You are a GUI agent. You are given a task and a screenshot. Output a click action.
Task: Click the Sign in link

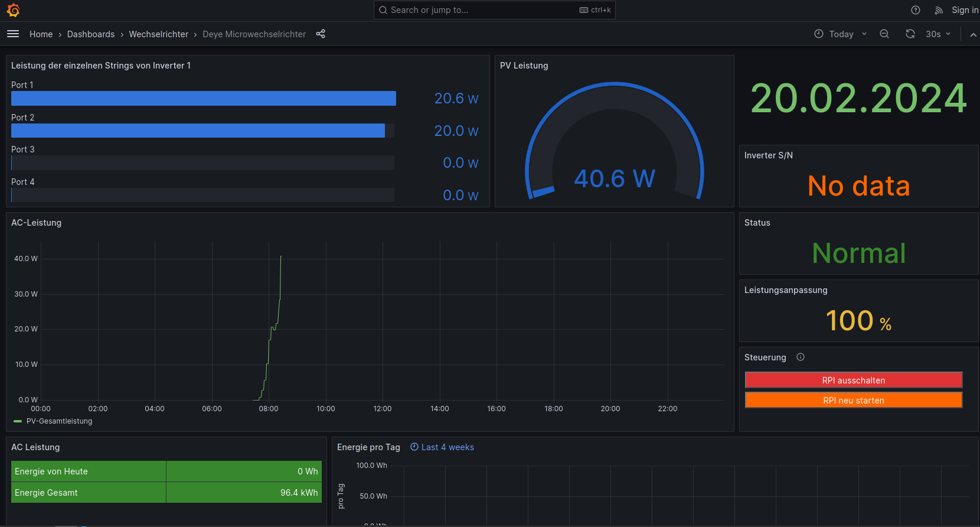point(965,10)
